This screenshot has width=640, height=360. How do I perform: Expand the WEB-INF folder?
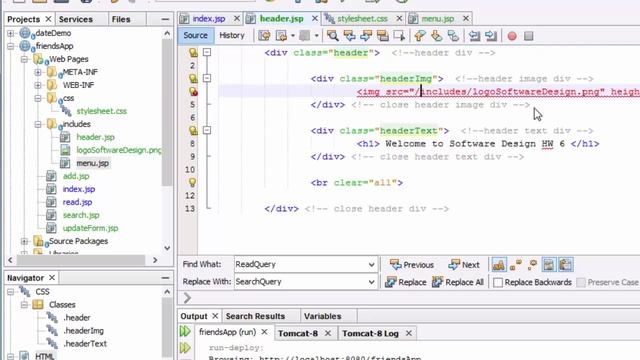click(38, 85)
